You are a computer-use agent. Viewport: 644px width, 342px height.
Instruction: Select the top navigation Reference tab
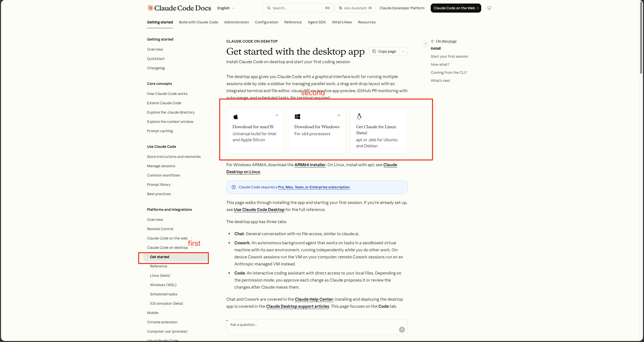293,22
